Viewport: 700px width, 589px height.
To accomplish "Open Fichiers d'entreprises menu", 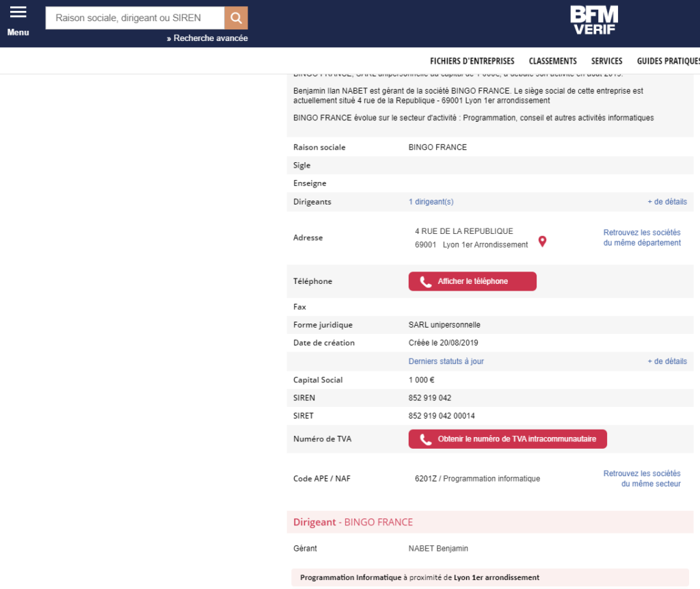I will click(472, 61).
